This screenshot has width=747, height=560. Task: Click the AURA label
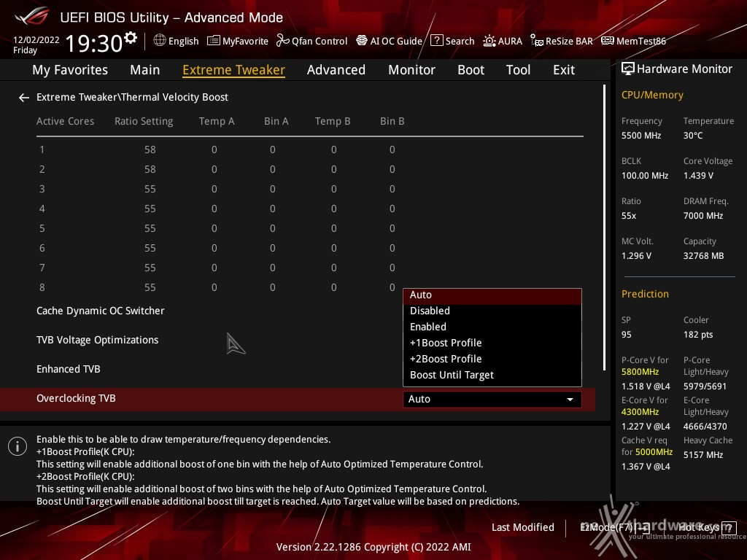[x=510, y=41]
